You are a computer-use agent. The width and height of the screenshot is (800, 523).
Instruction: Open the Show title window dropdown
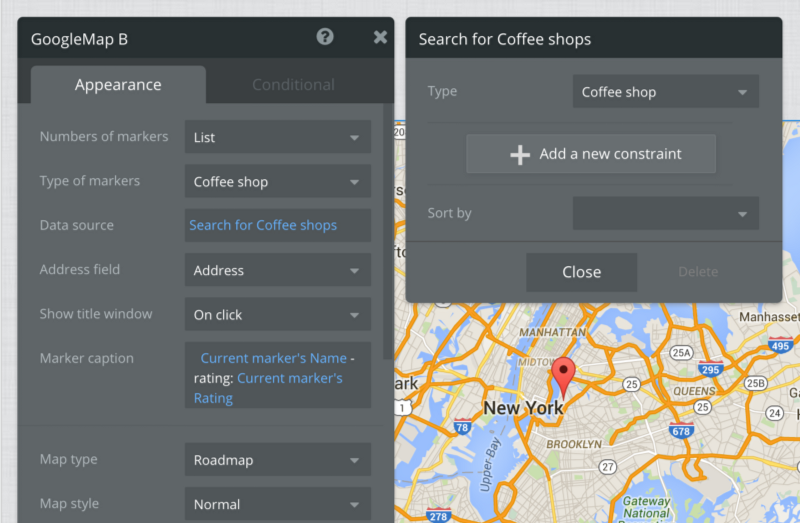(277, 314)
